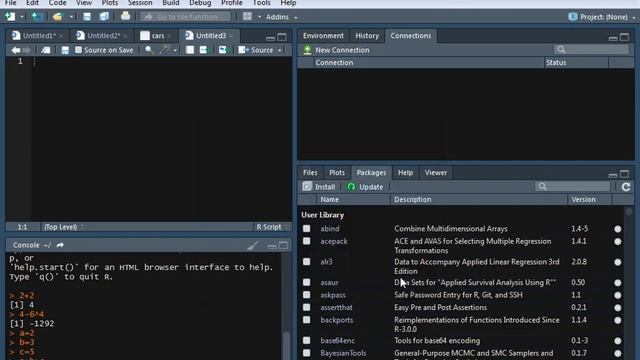Switch to the History tab

coord(367,36)
